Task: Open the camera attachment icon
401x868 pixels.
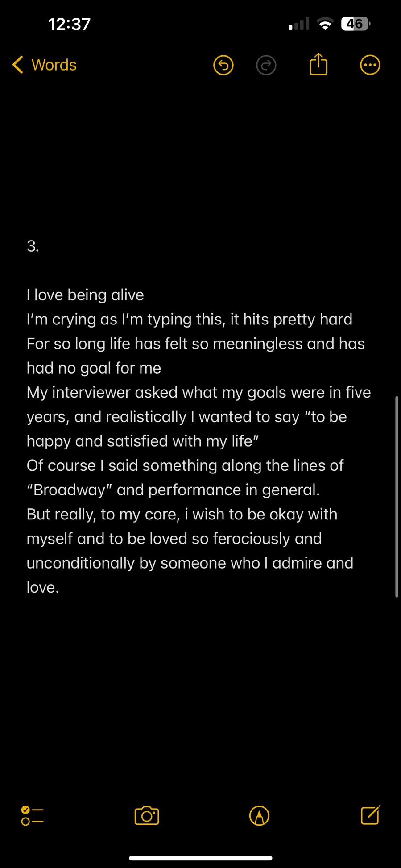Action: (147, 816)
